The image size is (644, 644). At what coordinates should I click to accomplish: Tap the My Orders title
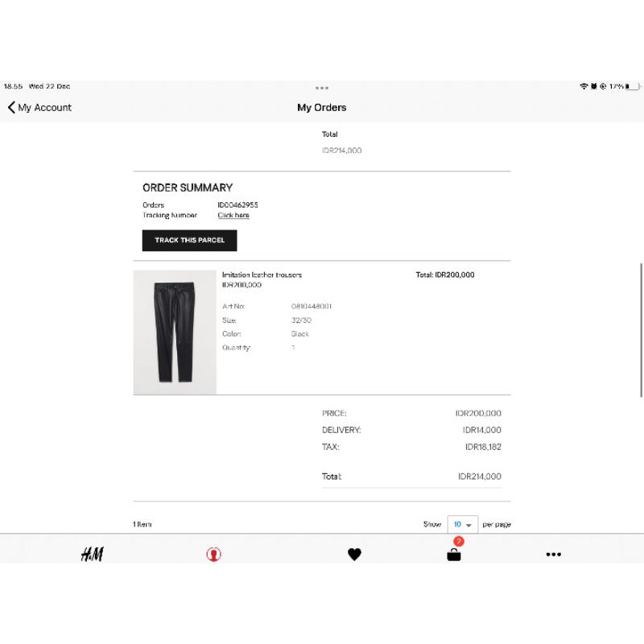point(321,107)
